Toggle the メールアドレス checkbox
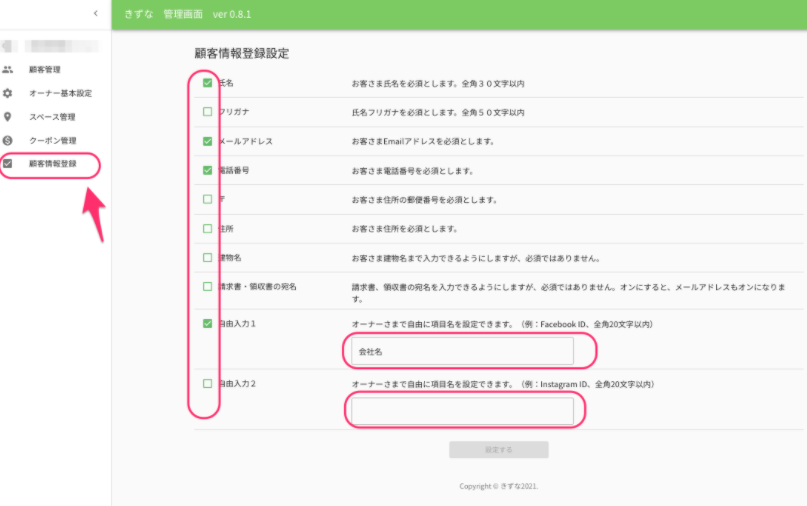The height and width of the screenshot is (506, 807). (207, 141)
